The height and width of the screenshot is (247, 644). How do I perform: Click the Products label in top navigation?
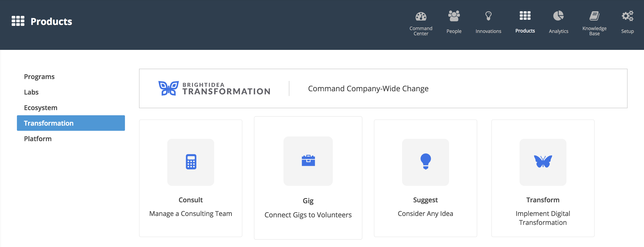pos(525,31)
